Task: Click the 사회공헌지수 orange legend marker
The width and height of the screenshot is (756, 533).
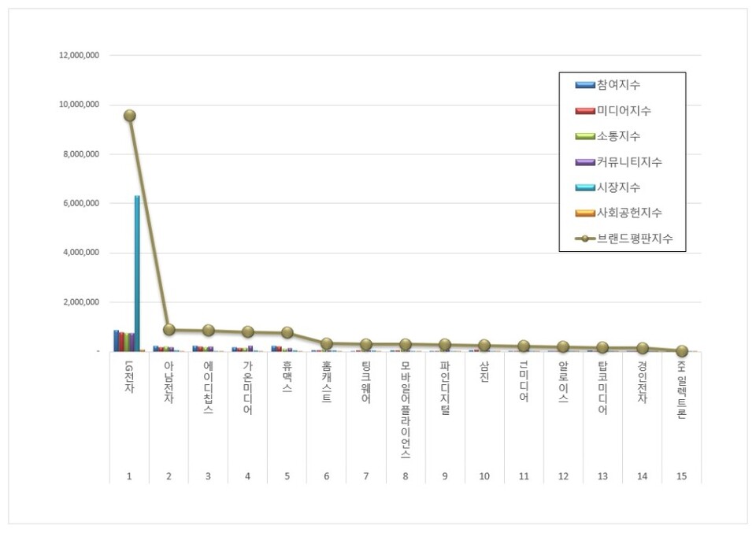Action: tap(585, 213)
